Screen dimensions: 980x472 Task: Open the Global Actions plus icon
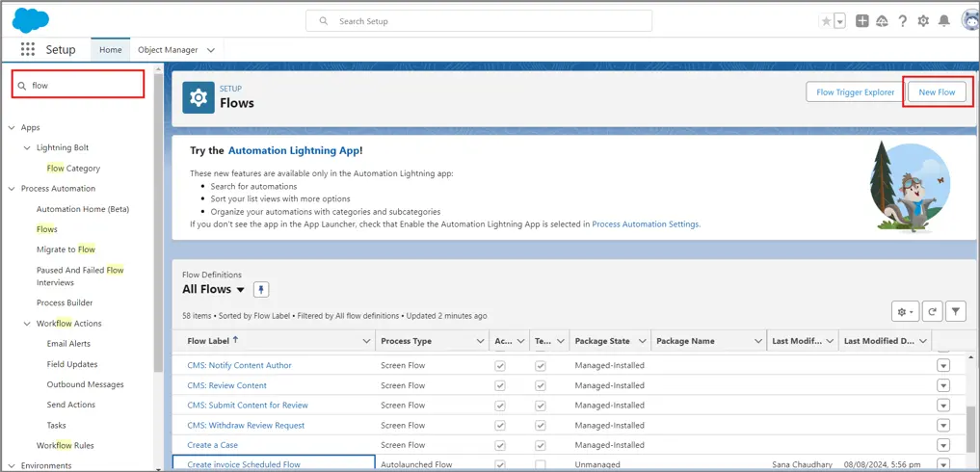[862, 21]
